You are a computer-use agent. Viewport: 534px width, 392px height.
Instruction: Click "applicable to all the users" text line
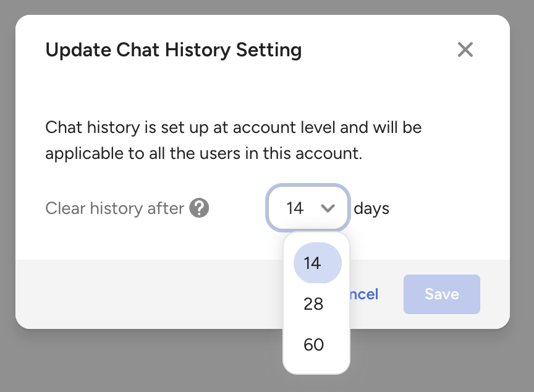point(204,153)
